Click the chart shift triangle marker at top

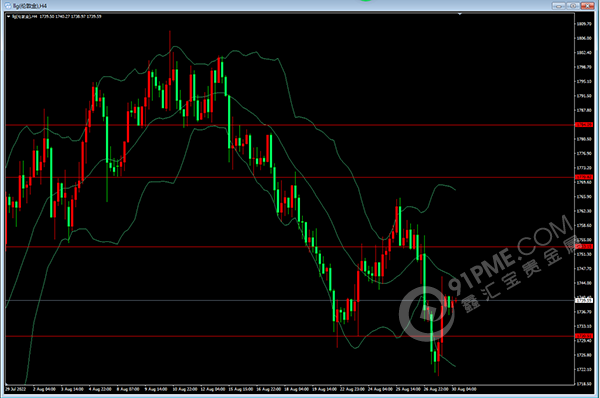pyautogui.click(x=460, y=14)
